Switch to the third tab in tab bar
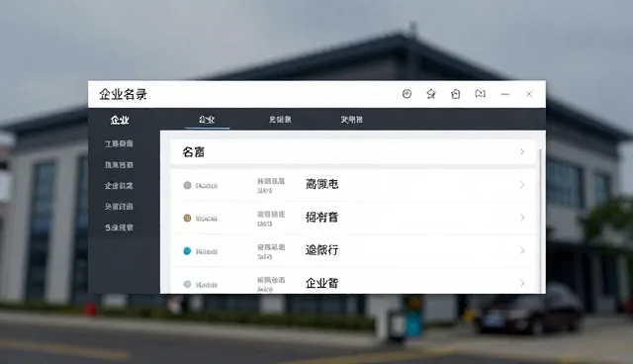 [x=351, y=120]
